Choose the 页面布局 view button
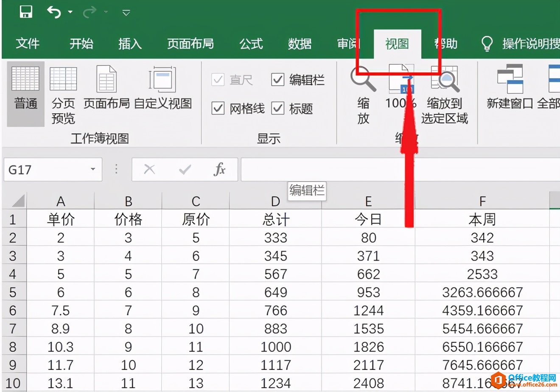 106,88
